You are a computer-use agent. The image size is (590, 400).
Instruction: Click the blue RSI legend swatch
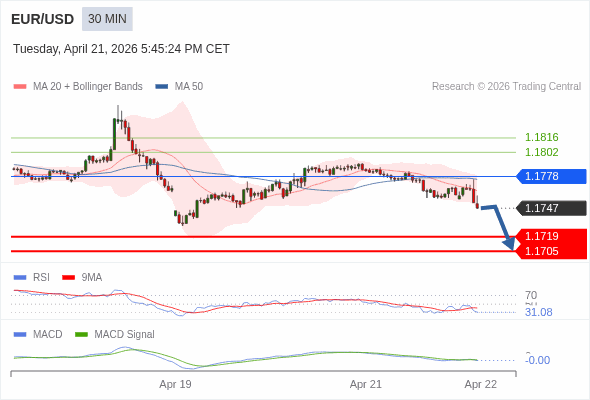[x=20, y=278]
